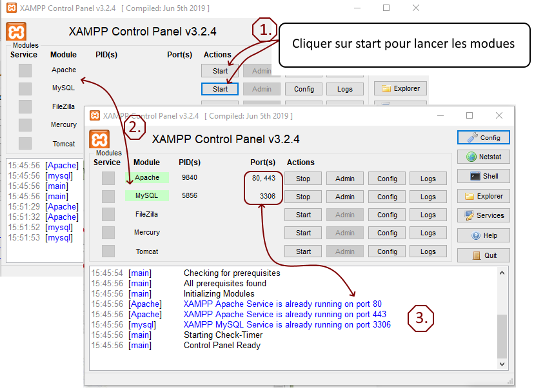Viewport: 534px width, 392px height.
Task: Enable Tomcat as a Windows service
Action: pyautogui.click(x=107, y=251)
